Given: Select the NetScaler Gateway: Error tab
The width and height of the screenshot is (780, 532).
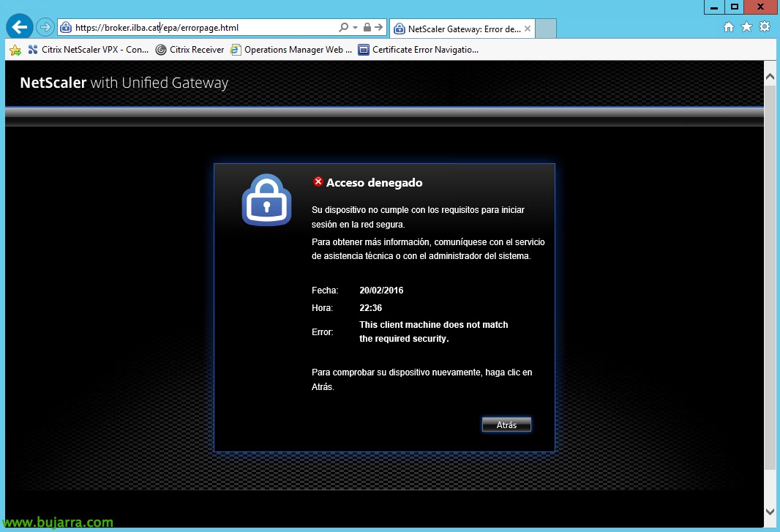Looking at the screenshot, I should (462, 29).
